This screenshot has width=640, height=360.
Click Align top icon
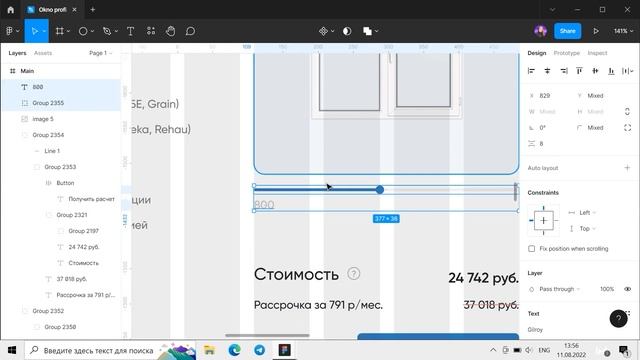point(579,71)
